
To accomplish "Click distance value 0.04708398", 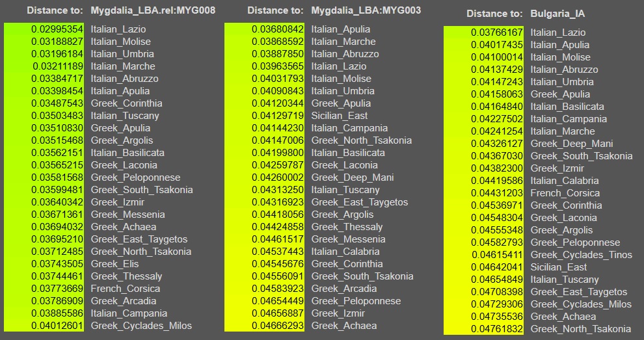I will tap(497, 292).
